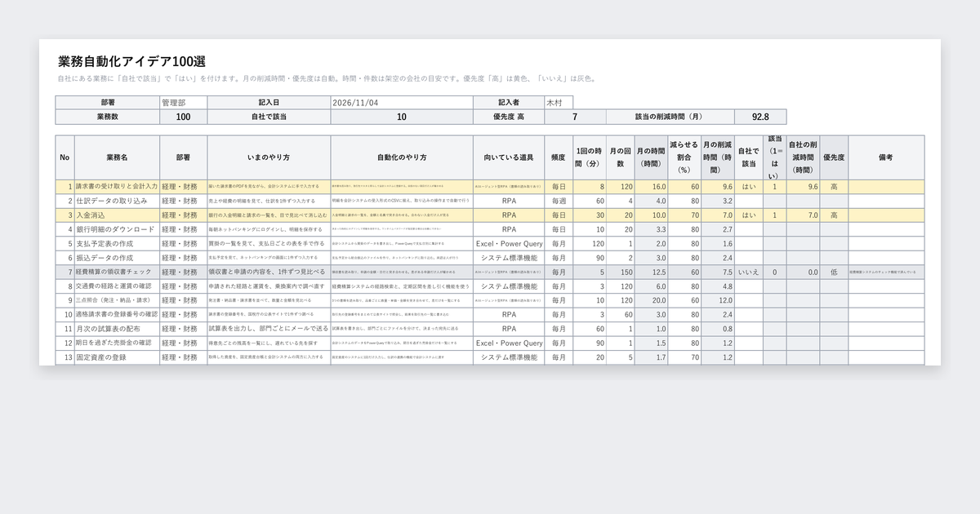Click 低 priority cell in row 7
980x514 pixels.
(834, 273)
